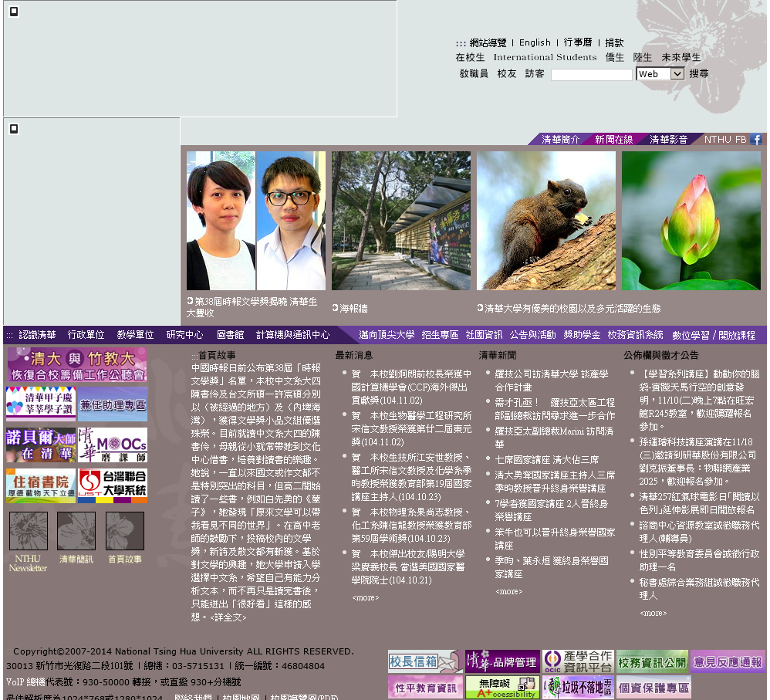Open the 邁向頂尖大學 menu item
This screenshot has width=770, height=700.
point(387,334)
